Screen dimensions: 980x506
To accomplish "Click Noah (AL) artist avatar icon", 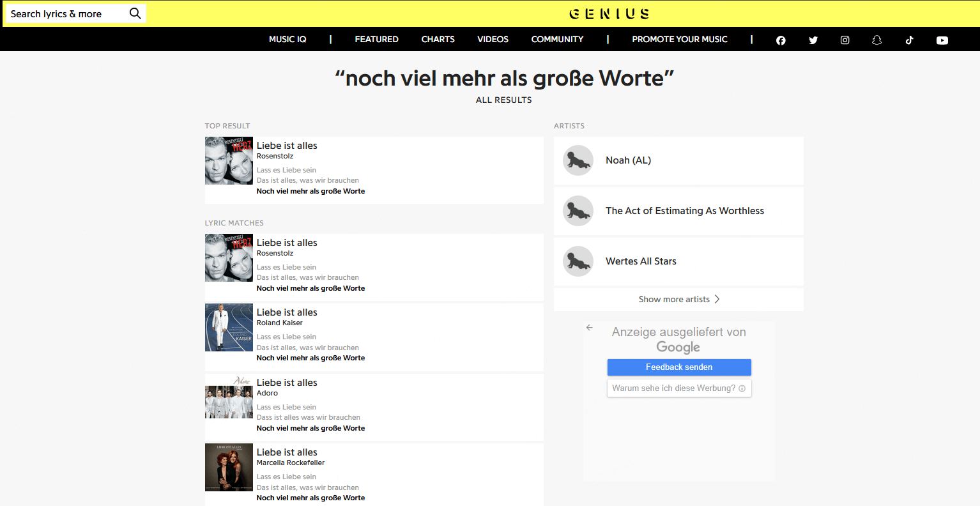I will click(578, 160).
